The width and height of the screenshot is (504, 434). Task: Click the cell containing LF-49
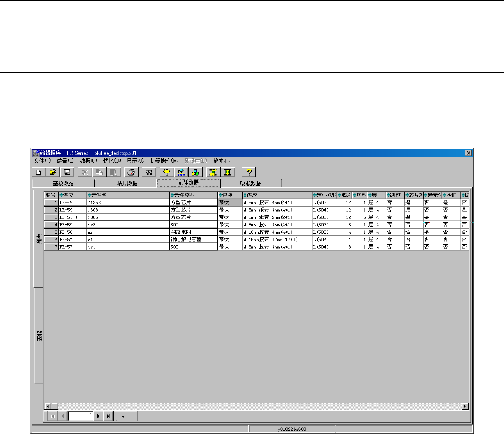tap(73, 203)
